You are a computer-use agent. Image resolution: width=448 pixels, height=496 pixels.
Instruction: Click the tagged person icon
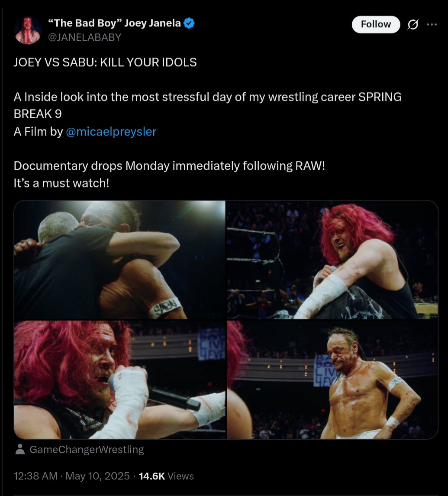(20, 450)
